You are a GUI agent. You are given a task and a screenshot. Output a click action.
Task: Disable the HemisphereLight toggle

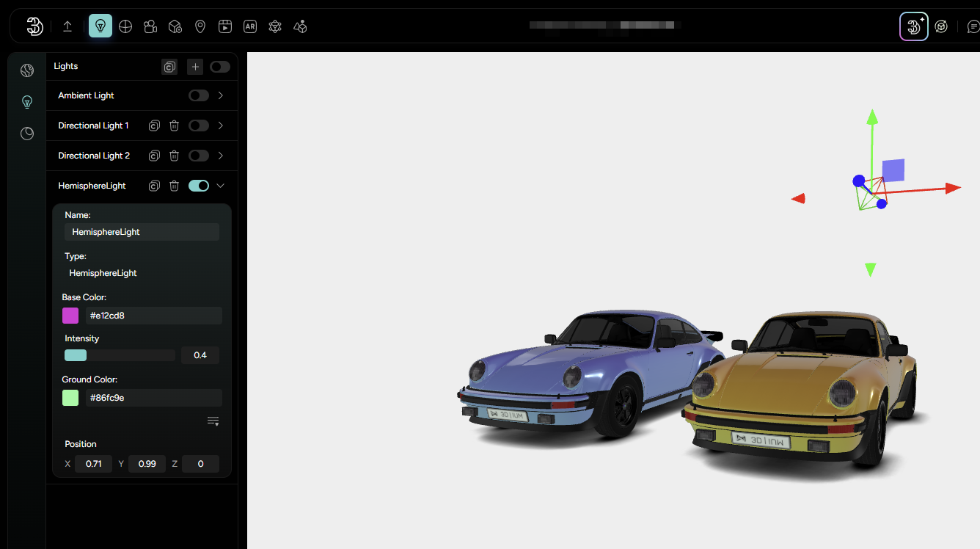198,186
